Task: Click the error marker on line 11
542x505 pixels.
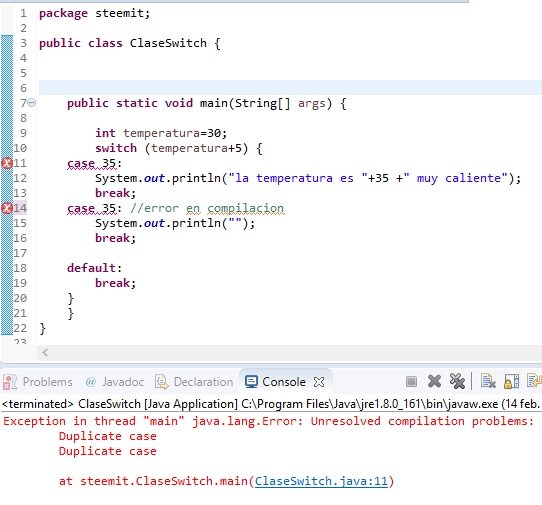Action: click(7, 163)
